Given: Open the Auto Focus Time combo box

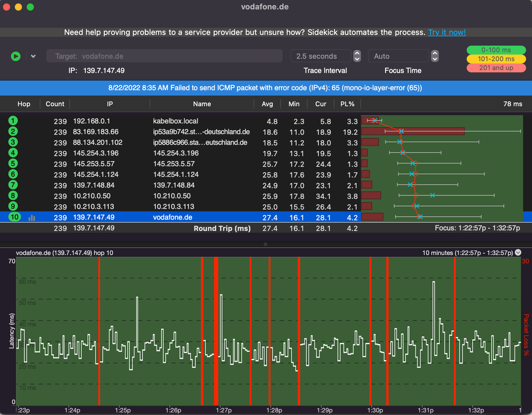Looking at the screenshot, I should point(399,56).
